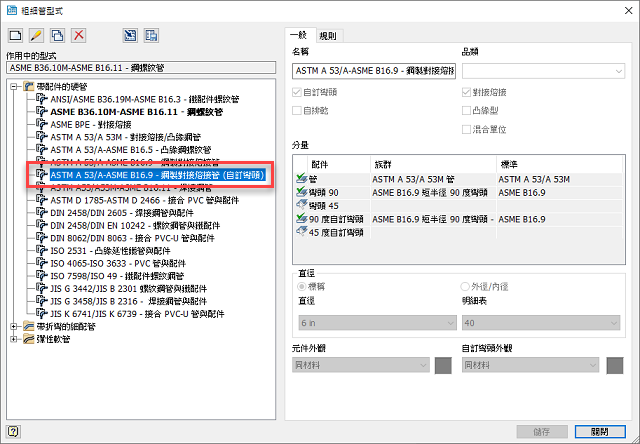Click the style icon beside ASTM D 1785-ASTM D 2466
Image resolution: width=640 pixels, height=444 pixels.
pos(42,200)
